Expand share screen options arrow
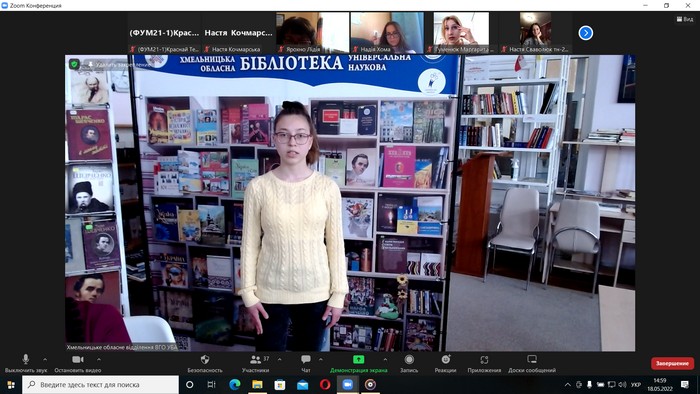Screen dimensions: 700x394 [385, 359]
